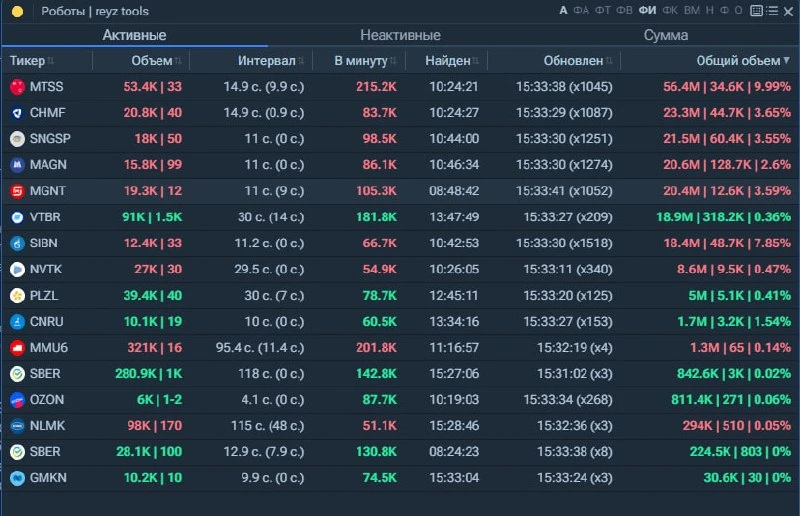Switch to the Сумма tab
This screenshot has width=800, height=516.
point(666,35)
